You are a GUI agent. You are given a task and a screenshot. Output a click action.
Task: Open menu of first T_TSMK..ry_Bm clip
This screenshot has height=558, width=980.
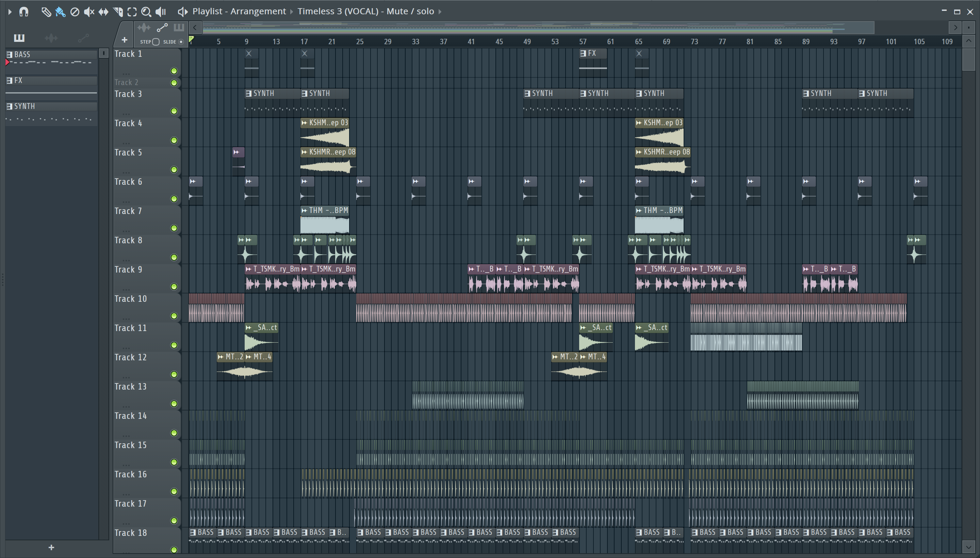249,269
